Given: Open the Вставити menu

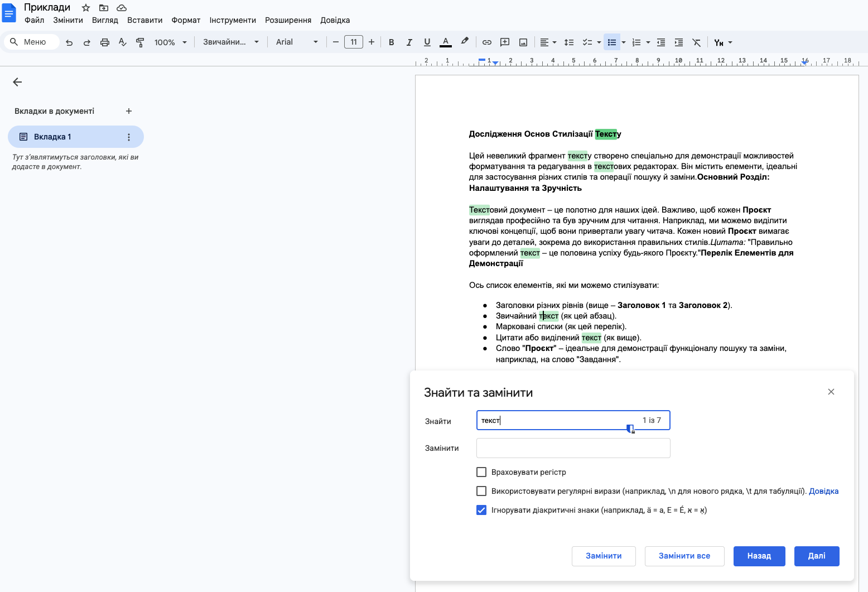Looking at the screenshot, I should (144, 20).
